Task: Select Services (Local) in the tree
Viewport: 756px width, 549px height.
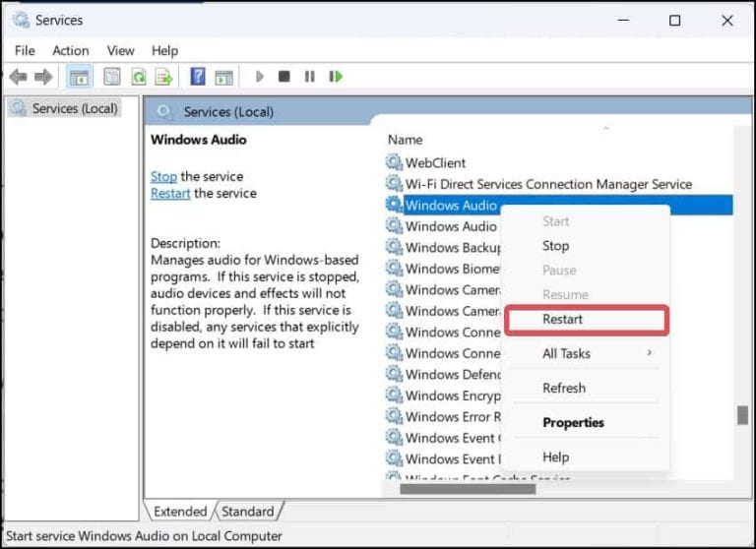Action: [x=74, y=108]
